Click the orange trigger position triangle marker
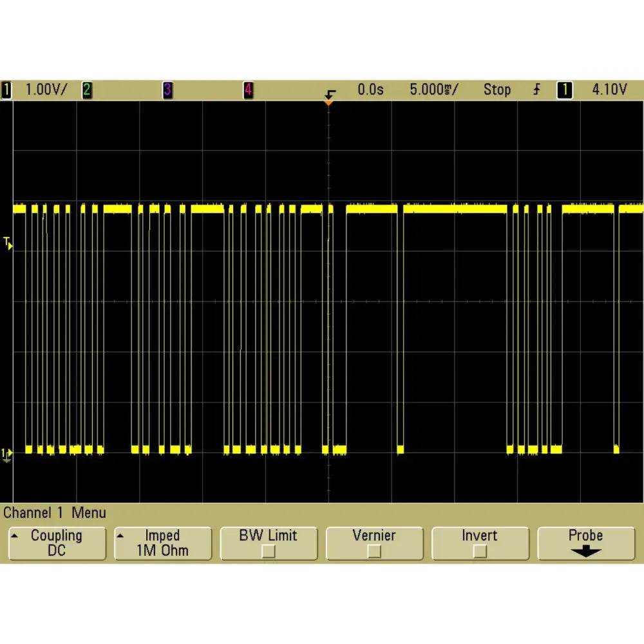Viewport: 644px width, 644px height. [x=329, y=102]
